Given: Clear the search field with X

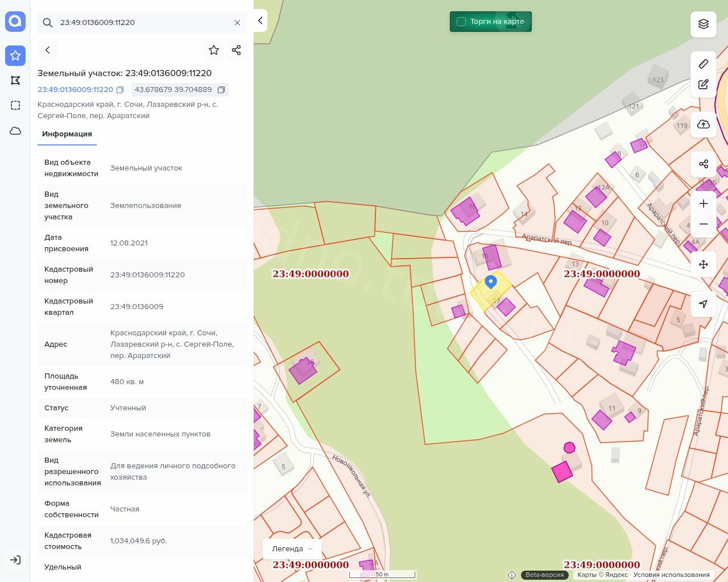Looking at the screenshot, I should click(x=237, y=23).
